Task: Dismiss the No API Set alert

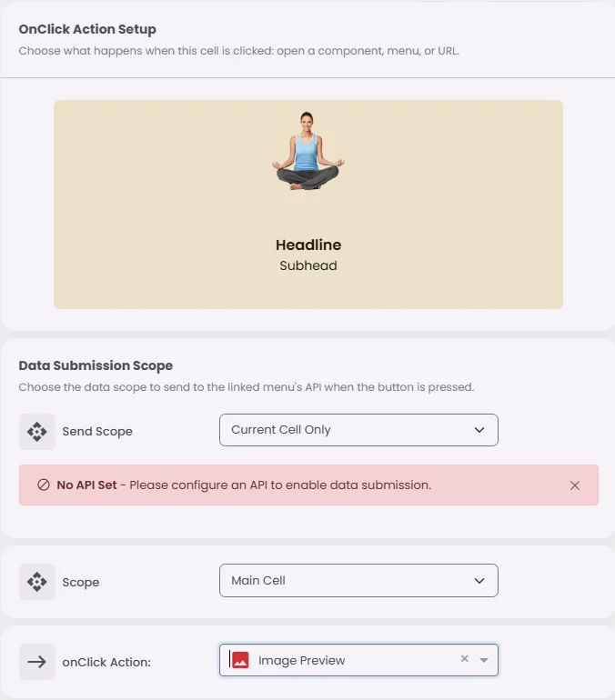Action: [x=575, y=485]
